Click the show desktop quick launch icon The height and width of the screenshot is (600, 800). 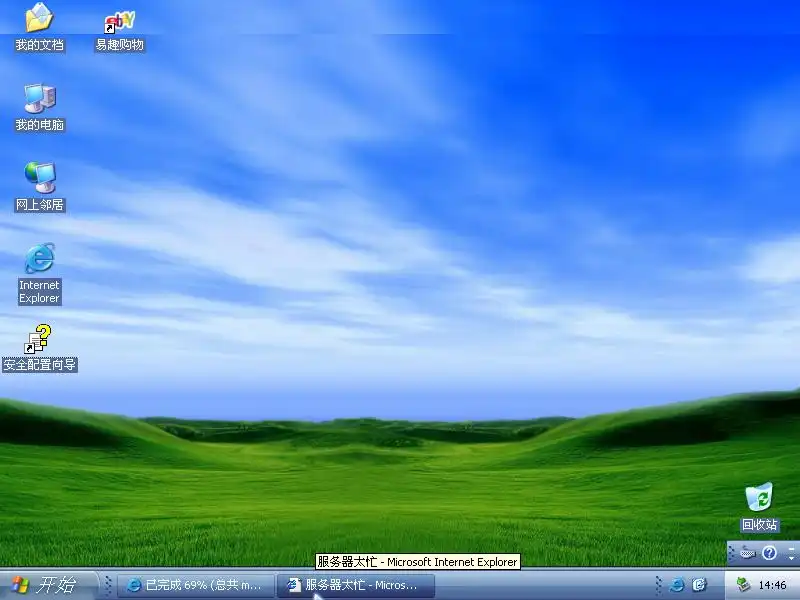pos(699,584)
